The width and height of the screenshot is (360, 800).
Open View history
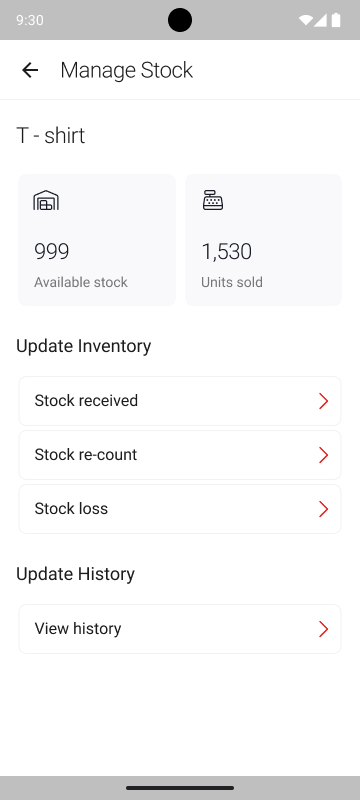[180, 629]
